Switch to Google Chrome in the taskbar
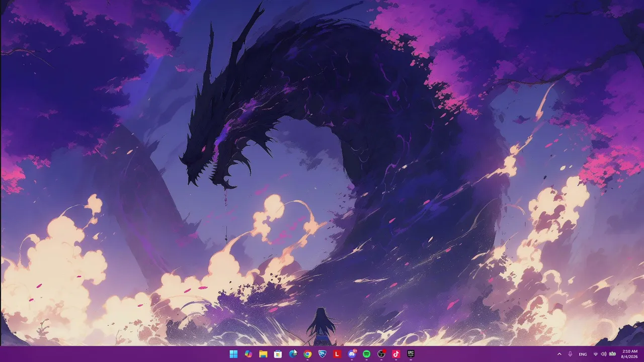644x362 pixels. tap(307, 354)
